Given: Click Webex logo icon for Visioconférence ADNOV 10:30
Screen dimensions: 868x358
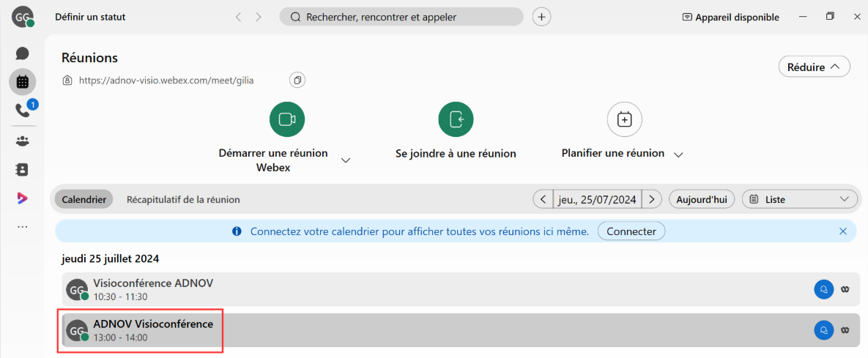Looking at the screenshot, I should pyautogui.click(x=845, y=289).
